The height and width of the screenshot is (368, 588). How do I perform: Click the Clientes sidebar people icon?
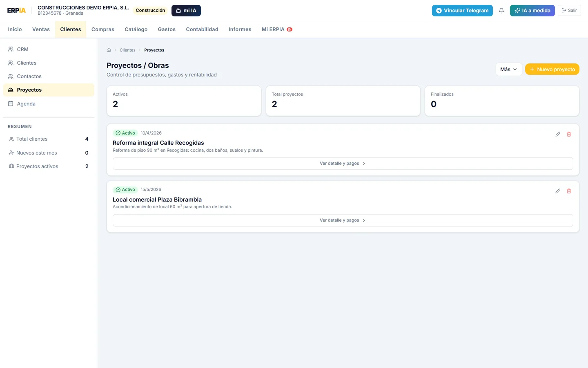coord(11,63)
